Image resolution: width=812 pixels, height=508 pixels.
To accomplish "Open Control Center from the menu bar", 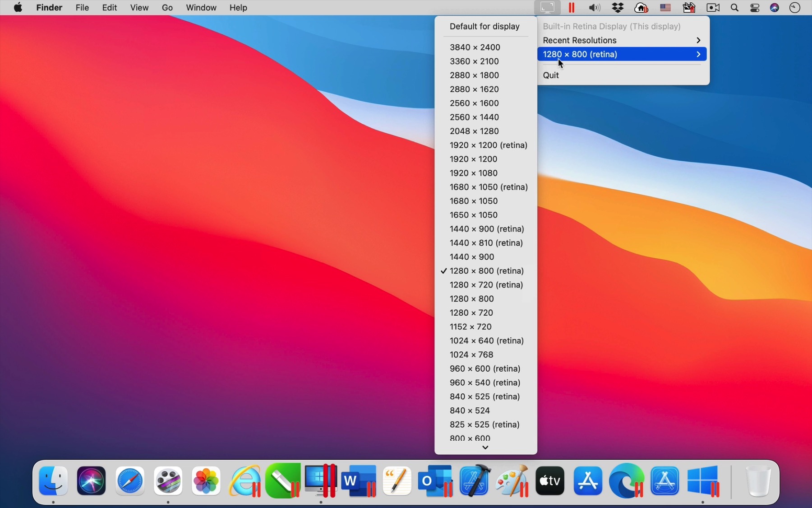I will (x=754, y=8).
